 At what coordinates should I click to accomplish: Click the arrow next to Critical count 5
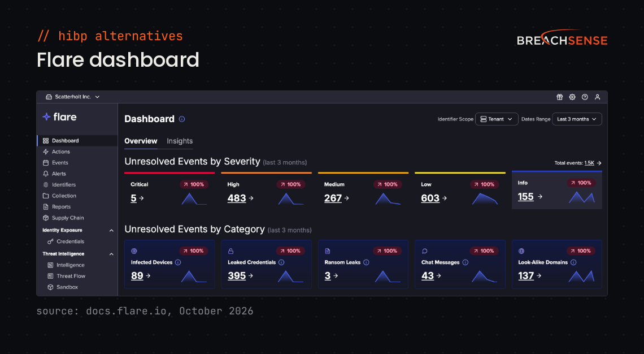141,198
